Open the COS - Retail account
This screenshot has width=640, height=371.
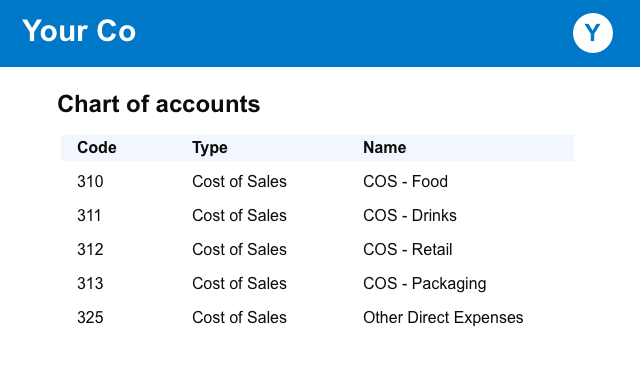(408, 249)
